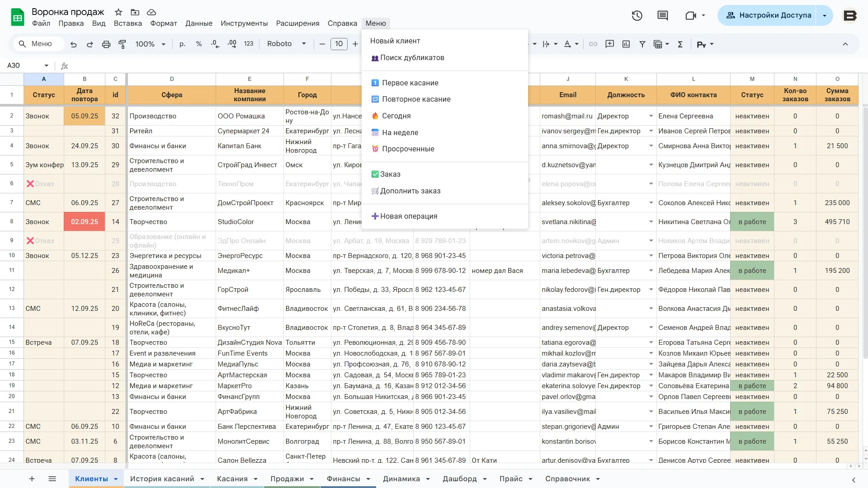Image resolution: width=868 pixels, height=488 pixels.
Task: Select column M header
Action: (752, 79)
